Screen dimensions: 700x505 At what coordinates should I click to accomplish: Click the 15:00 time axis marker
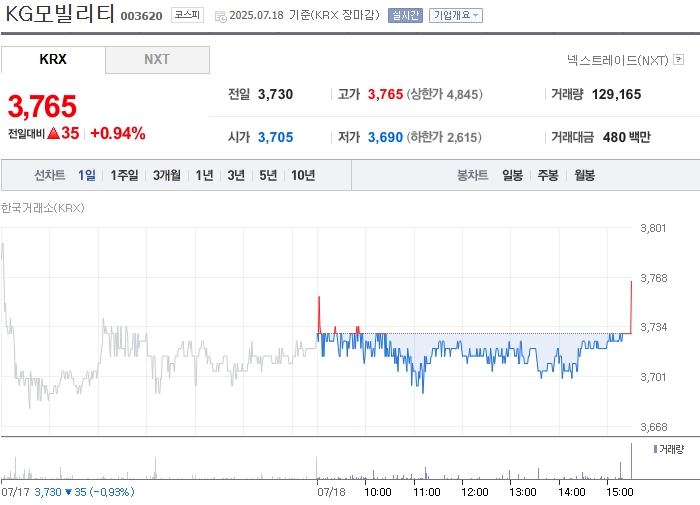620,492
